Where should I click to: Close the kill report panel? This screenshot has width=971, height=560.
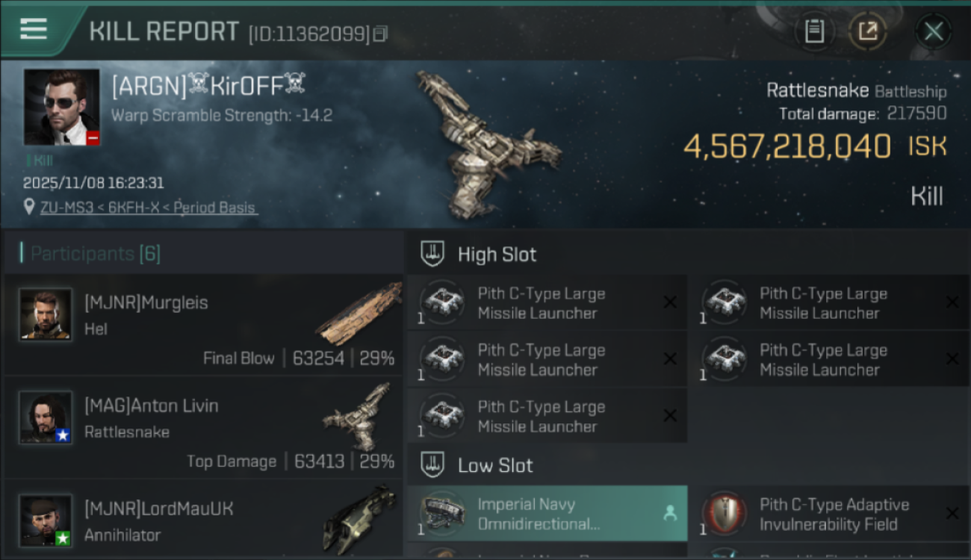point(934,31)
